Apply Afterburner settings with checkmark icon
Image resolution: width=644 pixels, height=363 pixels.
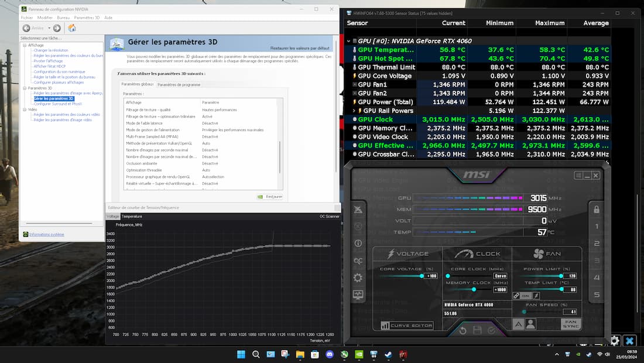click(x=492, y=330)
